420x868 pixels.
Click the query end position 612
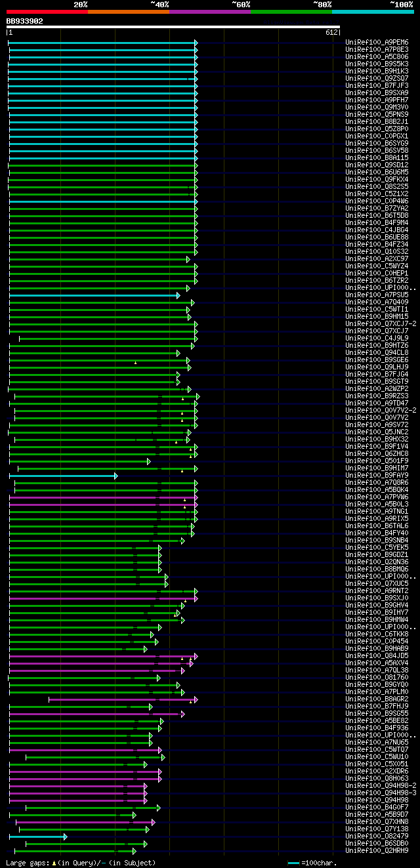(331, 32)
